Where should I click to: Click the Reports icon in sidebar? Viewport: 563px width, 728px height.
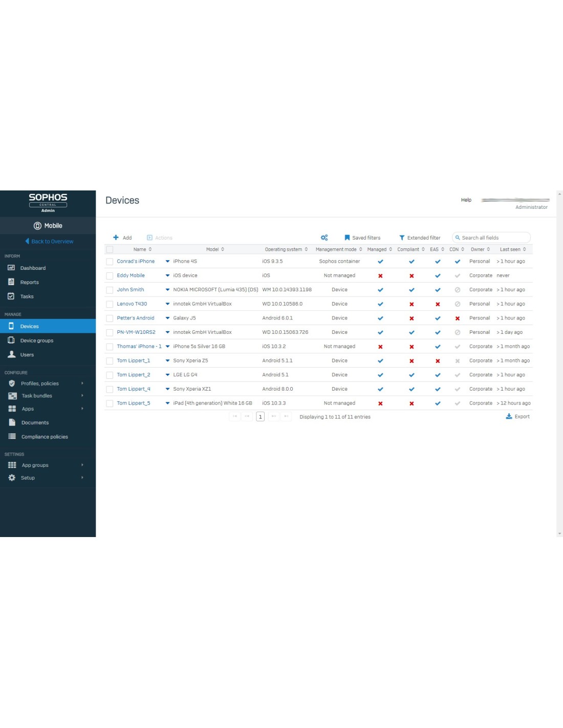[11, 282]
